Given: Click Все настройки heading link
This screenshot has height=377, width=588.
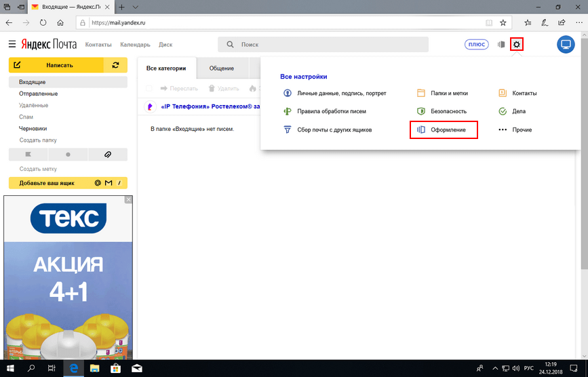Looking at the screenshot, I should pyautogui.click(x=303, y=77).
